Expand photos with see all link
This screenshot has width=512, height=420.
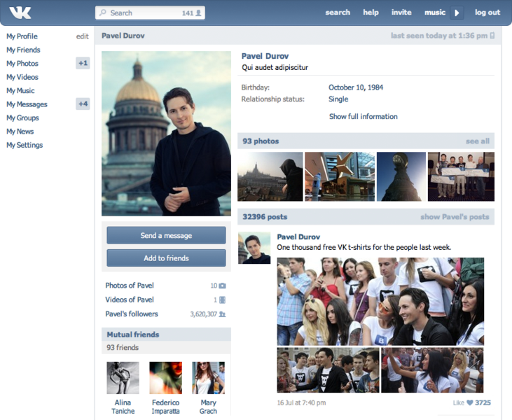[x=477, y=141]
